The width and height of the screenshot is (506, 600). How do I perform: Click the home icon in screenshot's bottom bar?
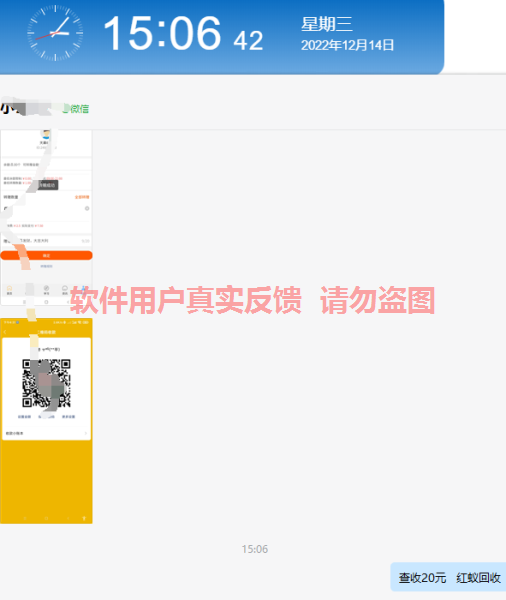click(10, 290)
